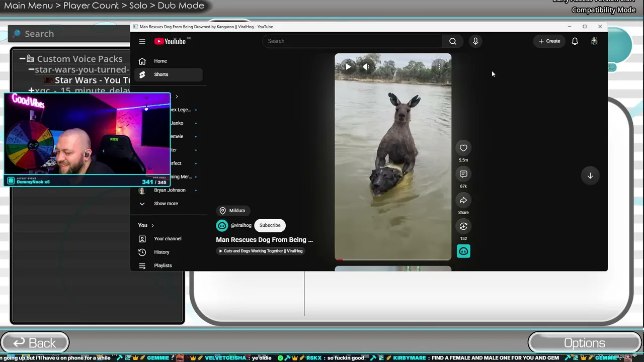Share the Short via the arrow icon
The image size is (644, 362).
[x=463, y=200]
